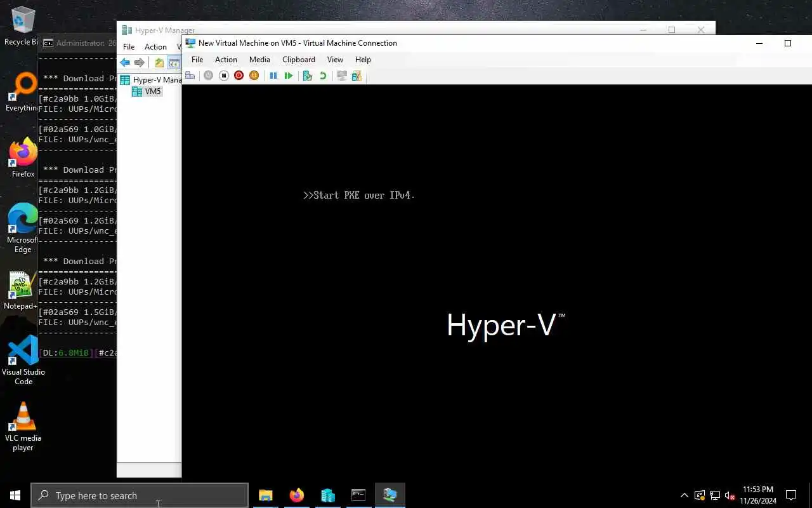Click the Up One Level folder icon
This screenshot has height=508, width=812.
point(159,62)
